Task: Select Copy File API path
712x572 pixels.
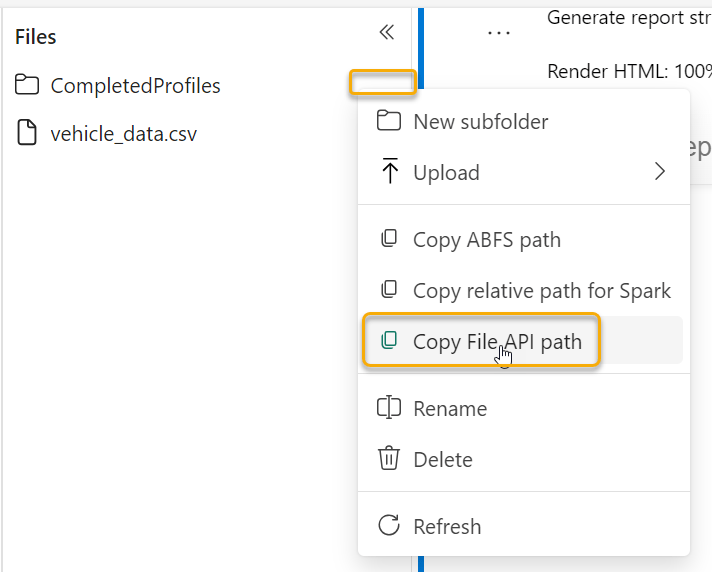Action: click(497, 341)
